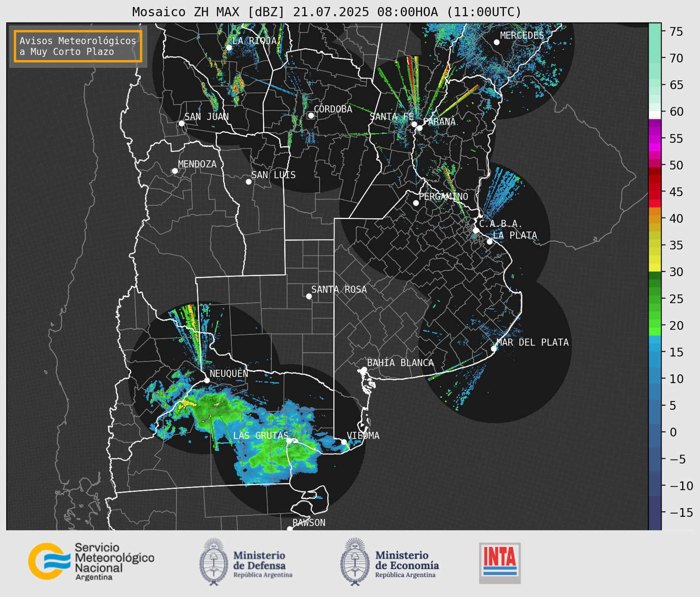The image size is (700, 597).
Task: Click the Servicio Meteorológico Nacional logo
Action: click(x=91, y=561)
